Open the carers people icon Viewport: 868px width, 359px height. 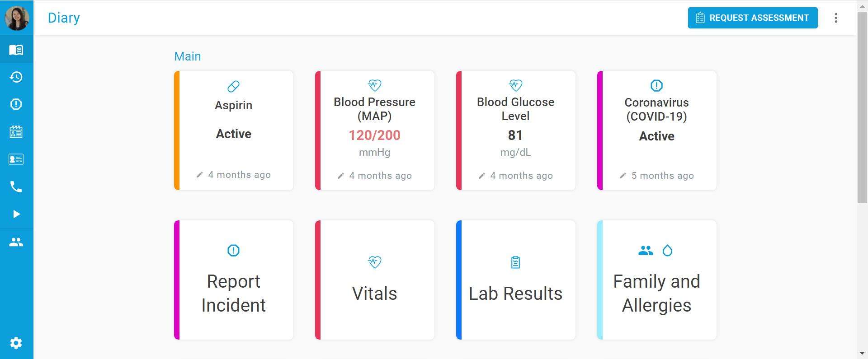click(16, 242)
